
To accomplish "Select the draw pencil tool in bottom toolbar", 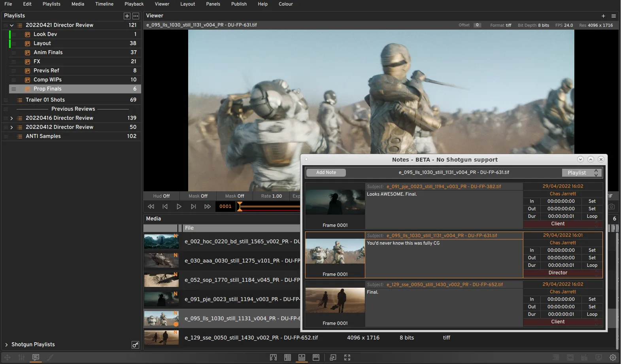I will click(x=50, y=357).
